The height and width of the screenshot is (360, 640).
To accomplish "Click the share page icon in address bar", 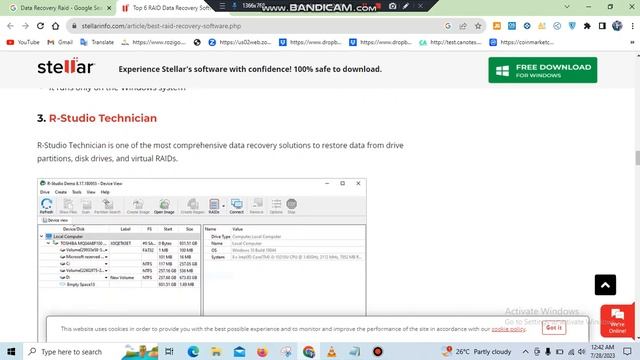I will pos(463,26).
